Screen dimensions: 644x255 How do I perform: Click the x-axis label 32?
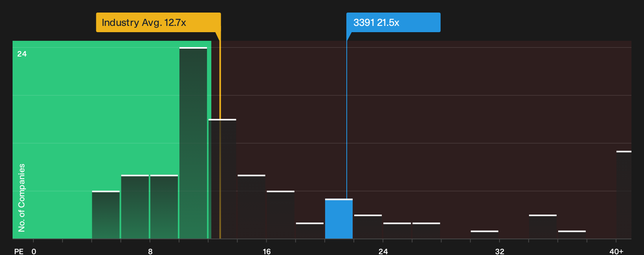tap(499, 251)
